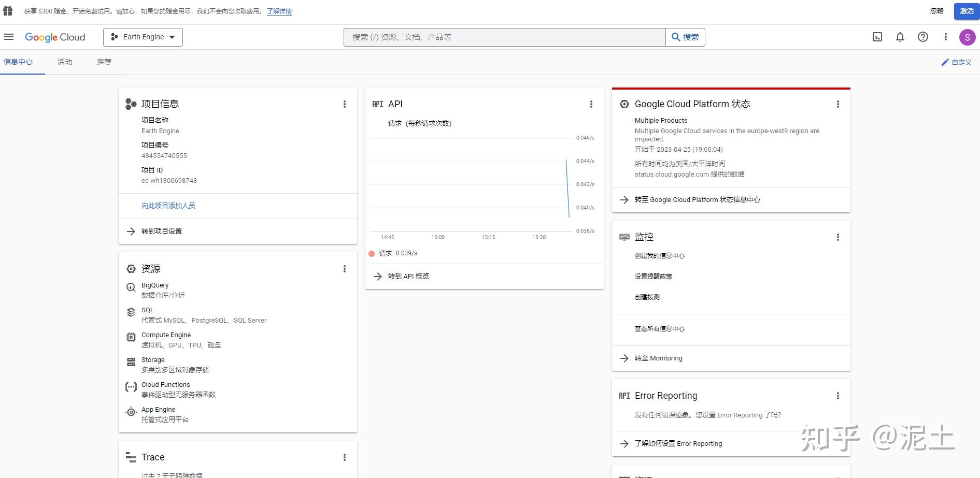Click the BigQuery resource icon
Image resolution: width=980 pixels, height=478 pixels.
tap(131, 287)
